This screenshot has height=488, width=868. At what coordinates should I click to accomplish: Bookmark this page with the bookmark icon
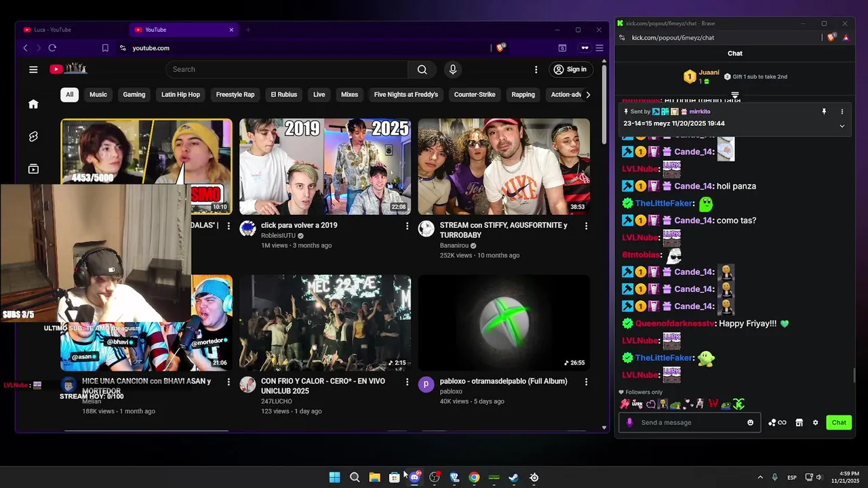(x=105, y=47)
